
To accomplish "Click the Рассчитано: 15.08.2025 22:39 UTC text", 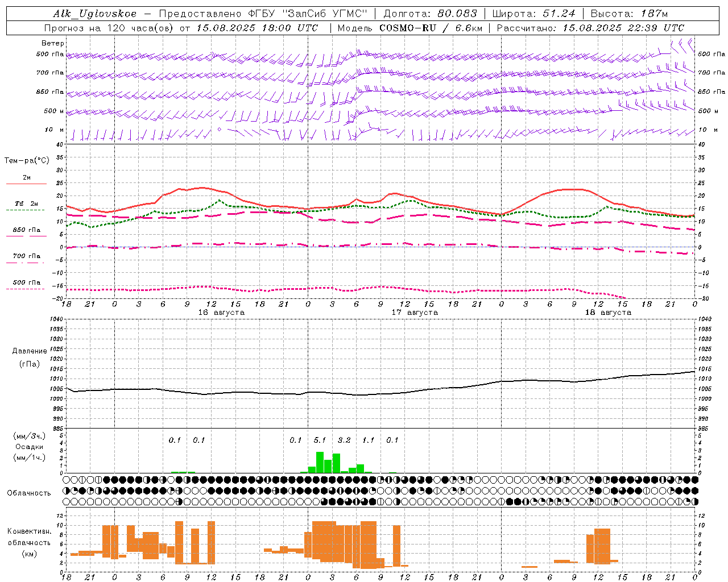I will [x=590, y=28].
